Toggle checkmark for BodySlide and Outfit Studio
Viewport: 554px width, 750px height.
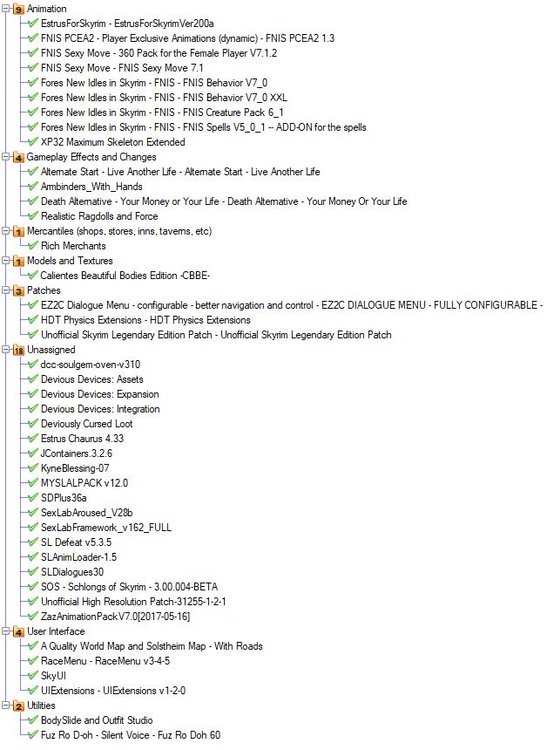pyautogui.click(x=33, y=720)
